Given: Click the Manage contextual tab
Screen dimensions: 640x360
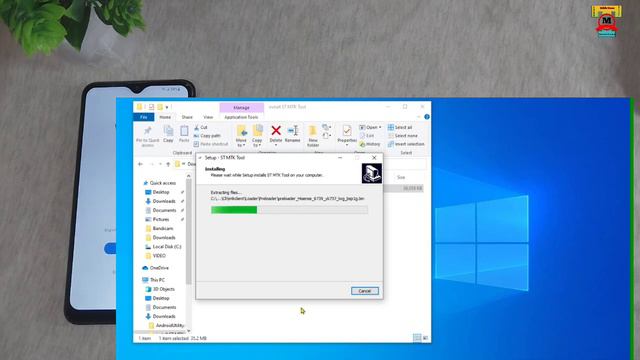Looking at the screenshot, I should tap(241, 107).
